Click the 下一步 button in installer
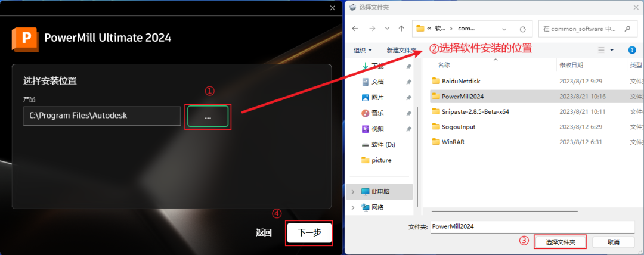 (x=309, y=233)
